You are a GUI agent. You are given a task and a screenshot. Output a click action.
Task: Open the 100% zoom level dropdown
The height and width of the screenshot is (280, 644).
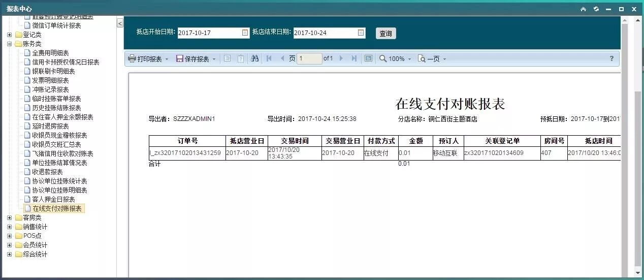tap(409, 59)
